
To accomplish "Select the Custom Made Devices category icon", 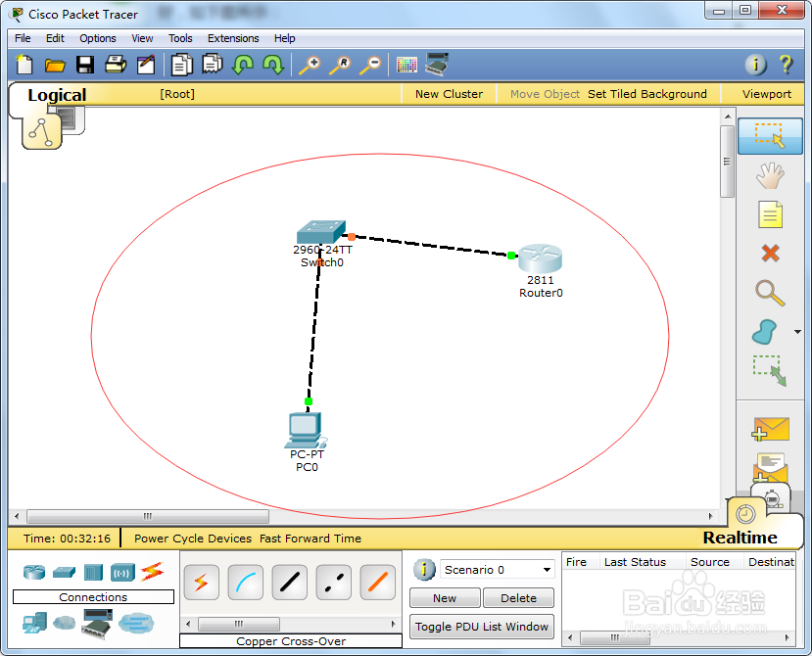I will 96,623.
